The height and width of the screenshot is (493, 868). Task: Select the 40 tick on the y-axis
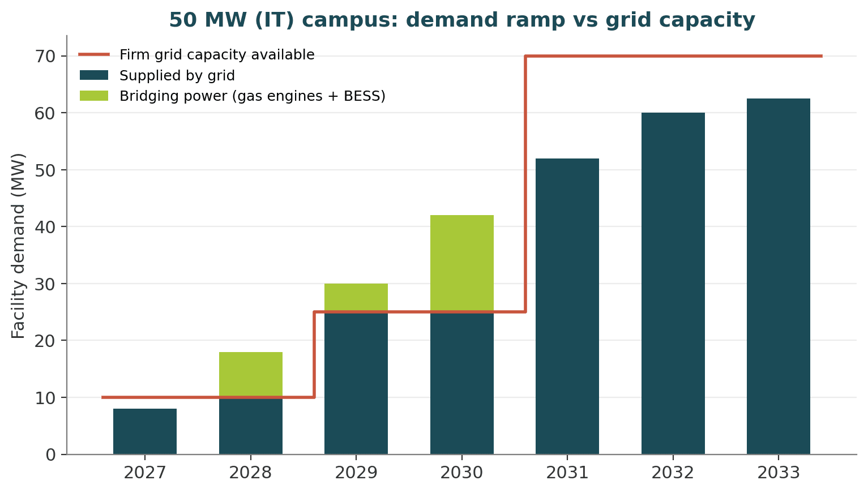click(45, 227)
